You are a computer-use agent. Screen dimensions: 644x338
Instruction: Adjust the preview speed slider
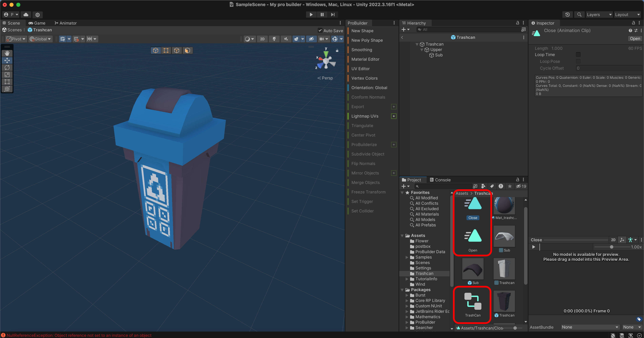pyautogui.click(x=611, y=247)
